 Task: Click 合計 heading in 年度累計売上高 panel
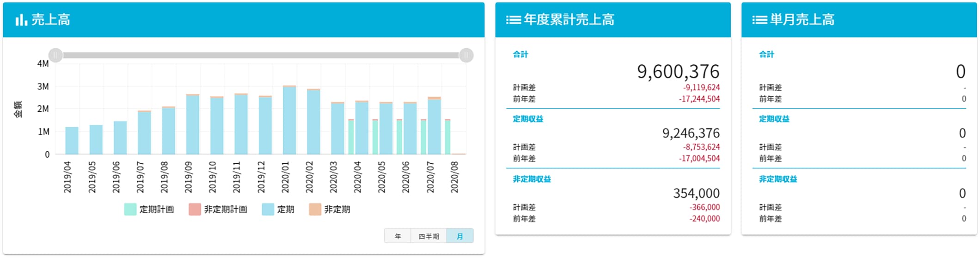521,55
